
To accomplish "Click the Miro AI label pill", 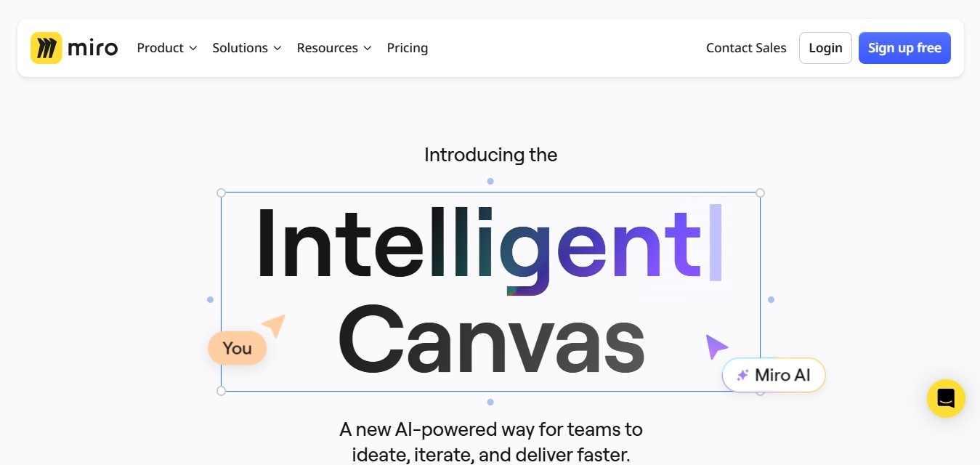I will (x=774, y=376).
